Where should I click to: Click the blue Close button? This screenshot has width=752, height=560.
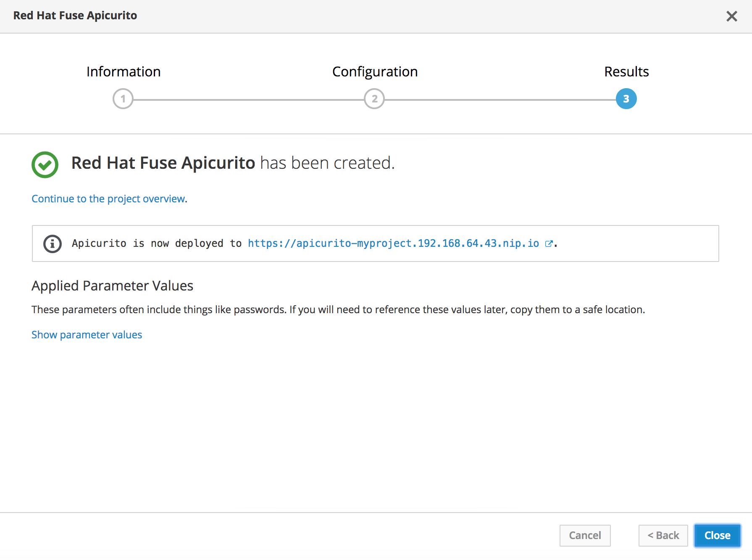[x=717, y=535]
